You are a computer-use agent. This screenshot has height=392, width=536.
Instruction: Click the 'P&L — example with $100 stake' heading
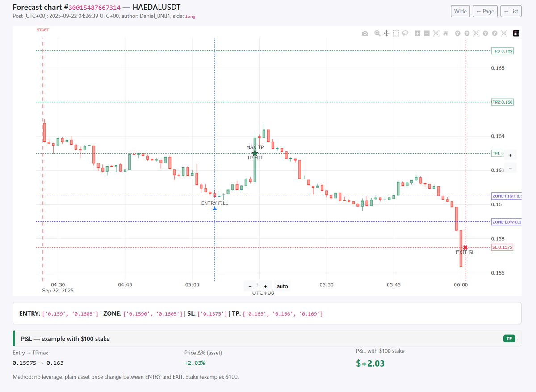pos(65,339)
